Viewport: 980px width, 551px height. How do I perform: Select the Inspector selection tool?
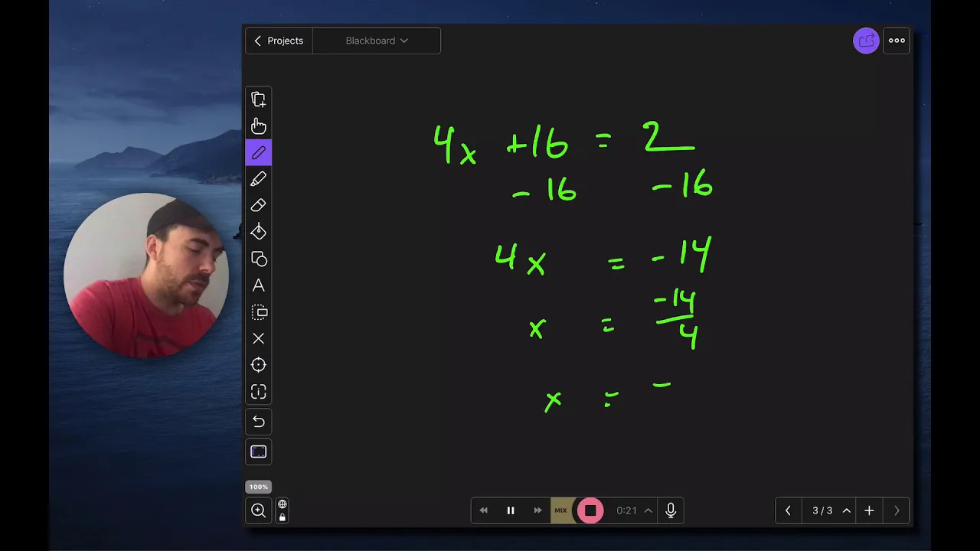pos(258,312)
